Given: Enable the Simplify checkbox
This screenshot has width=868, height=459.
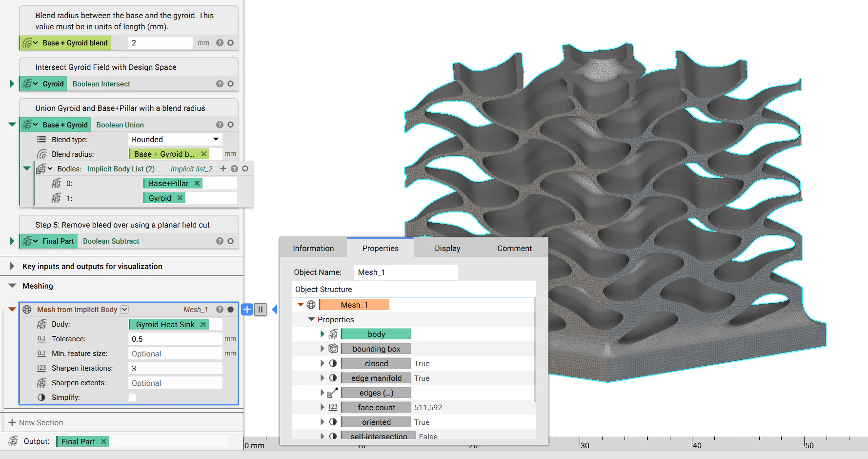Looking at the screenshot, I should [x=132, y=397].
